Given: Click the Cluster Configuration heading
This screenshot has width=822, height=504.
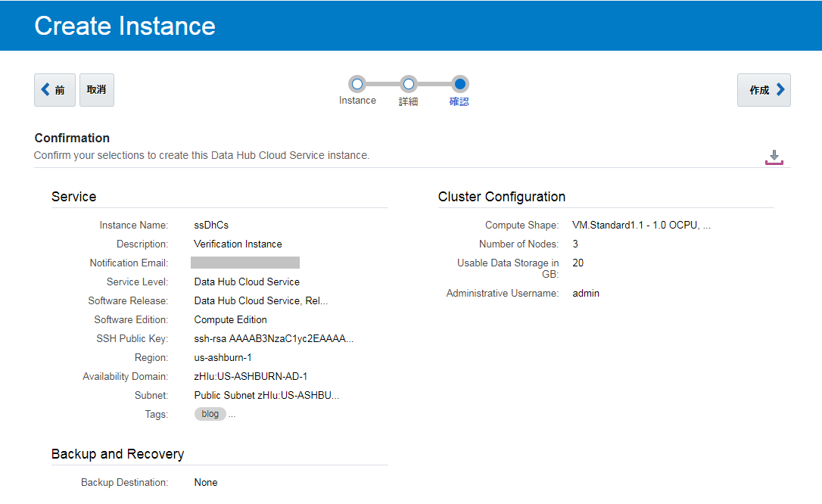Looking at the screenshot, I should (502, 197).
